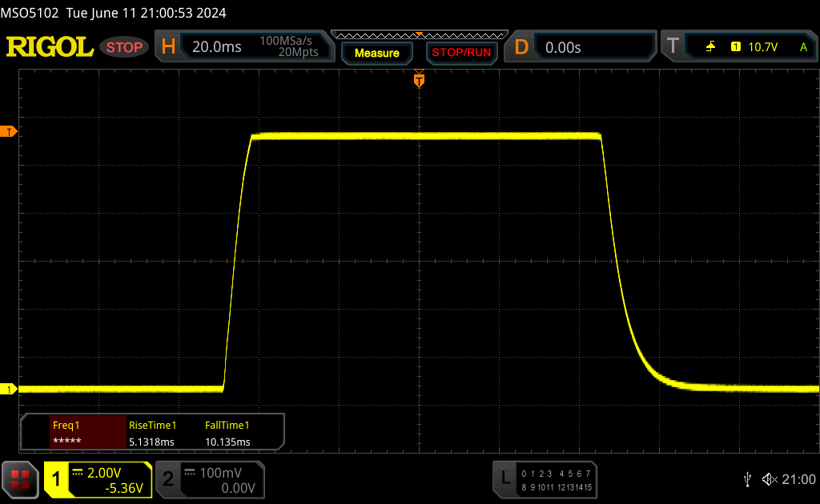820x504 pixels.
Task: Toggle channel 1 yellow label
Action: click(56, 479)
